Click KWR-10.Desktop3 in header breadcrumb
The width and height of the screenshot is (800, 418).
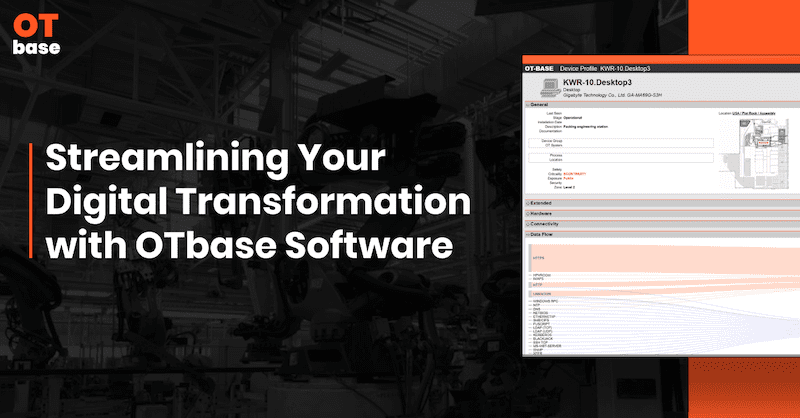coord(625,68)
